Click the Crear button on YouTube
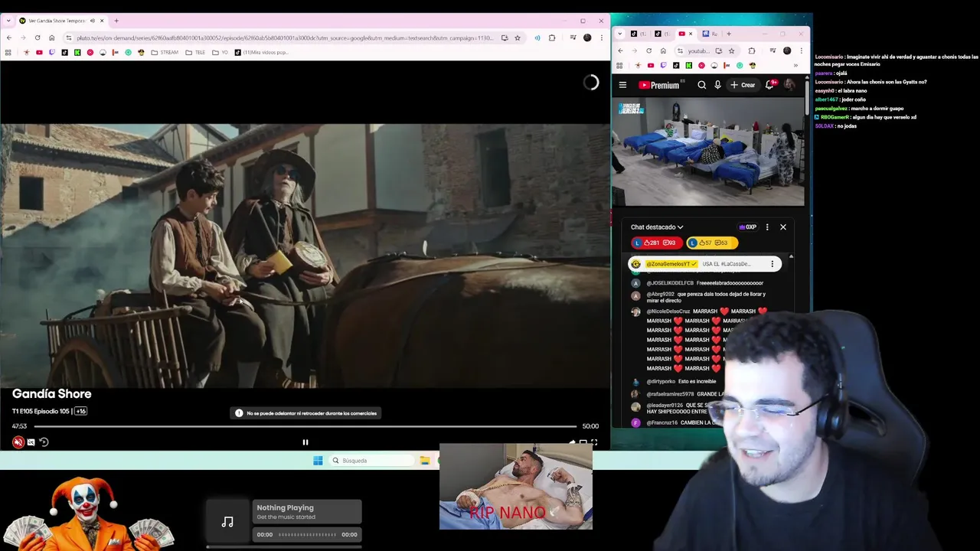 (x=743, y=85)
